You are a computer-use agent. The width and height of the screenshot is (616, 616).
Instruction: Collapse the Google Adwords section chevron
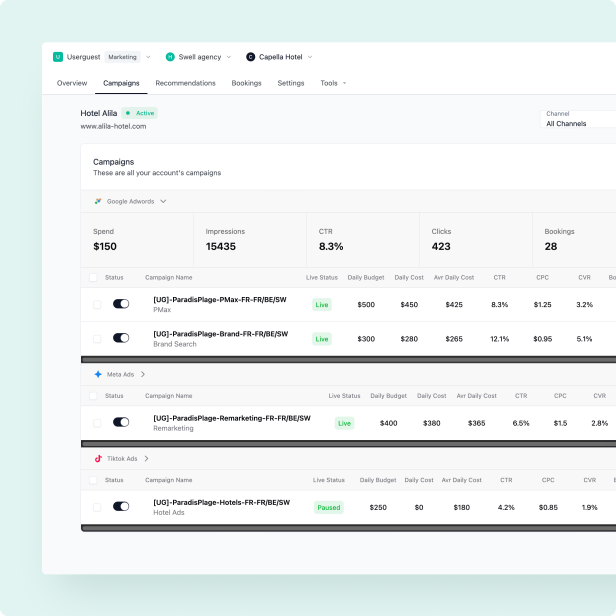pyautogui.click(x=163, y=201)
